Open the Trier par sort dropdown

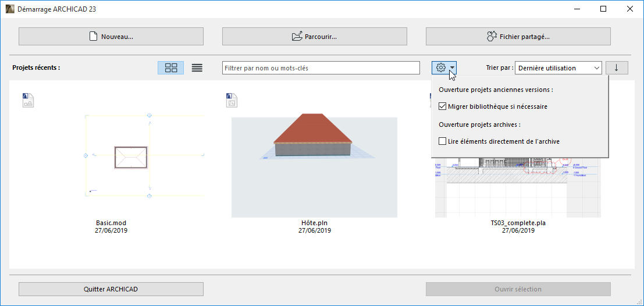[x=558, y=67]
